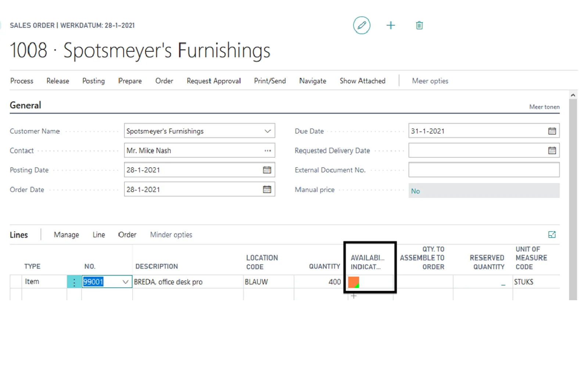Open Contact lookup ellipsis button
This screenshot has height=368, width=588.
(268, 151)
